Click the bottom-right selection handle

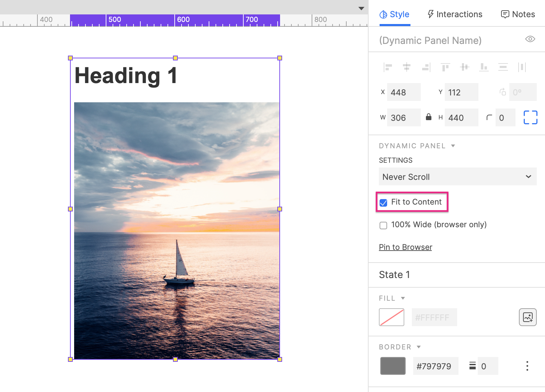[x=280, y=359]
